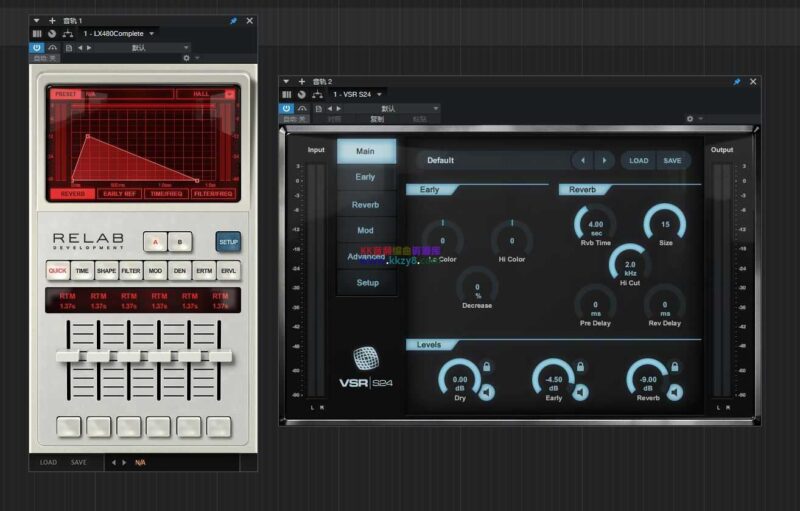Click the Default preset name field in VSR S24
The height and width of the screenshot is (511, 800).
coord(493,160)
